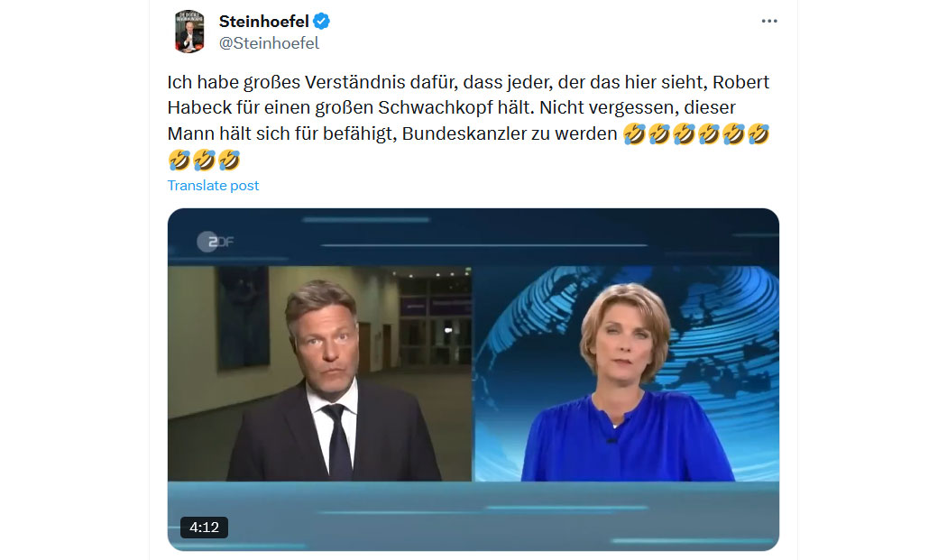Click the last laughing emoji after 'werden'
Viewport: 947px width, 560px height.
tap(758, 133)
